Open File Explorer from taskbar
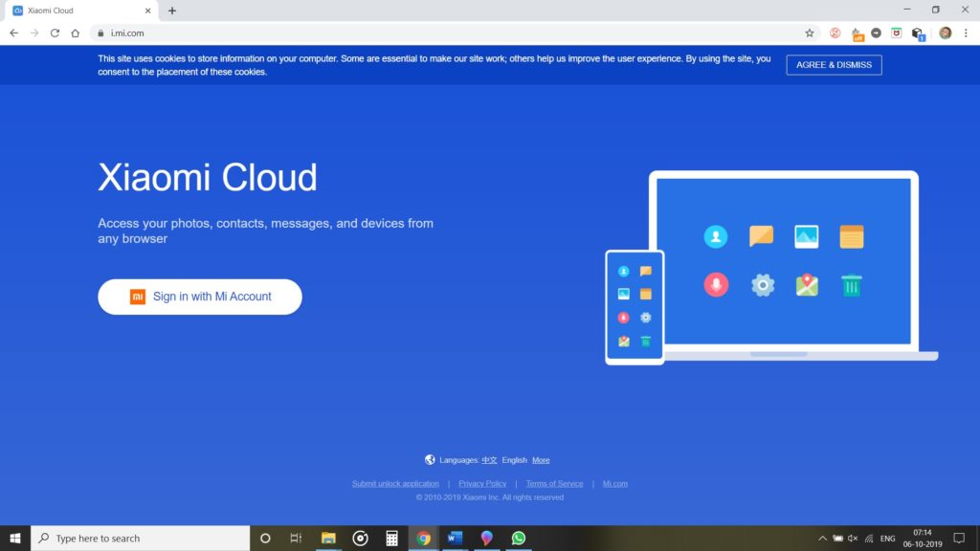 (328, 538)
